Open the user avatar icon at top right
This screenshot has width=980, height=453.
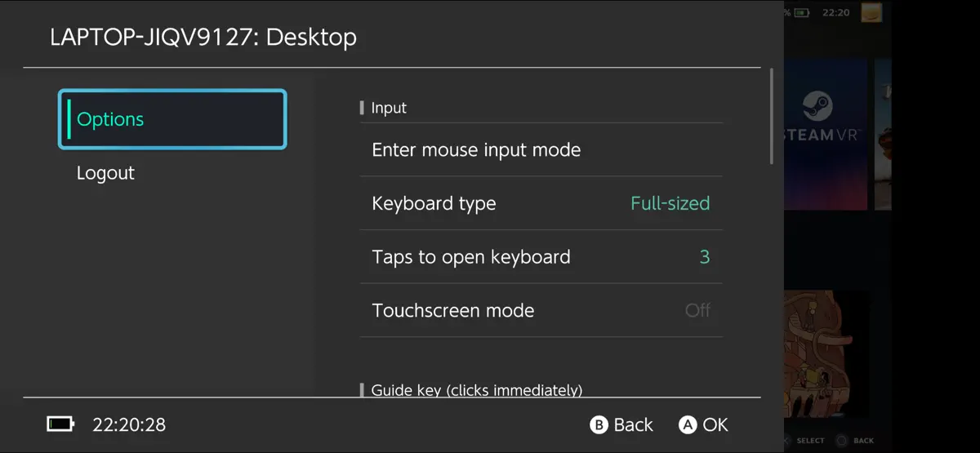pos(871,12)
